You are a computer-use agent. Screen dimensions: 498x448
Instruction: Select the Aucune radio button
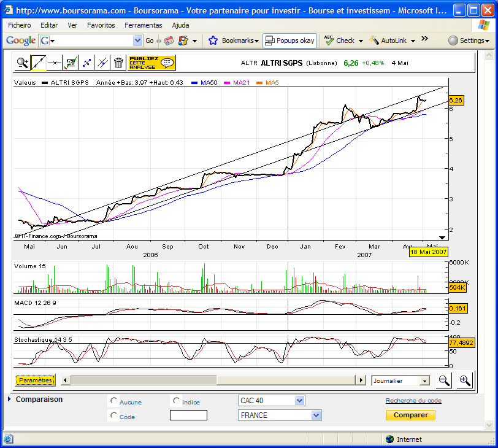[113, 401]
